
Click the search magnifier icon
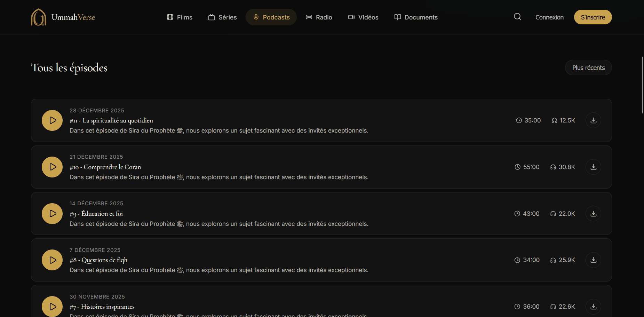pos(517,17)
